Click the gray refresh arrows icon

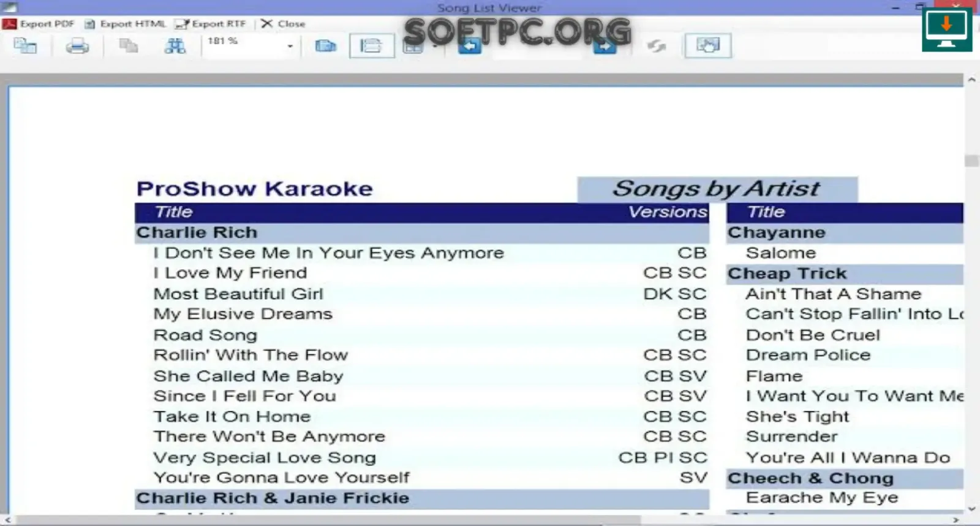tap(657, 46)
